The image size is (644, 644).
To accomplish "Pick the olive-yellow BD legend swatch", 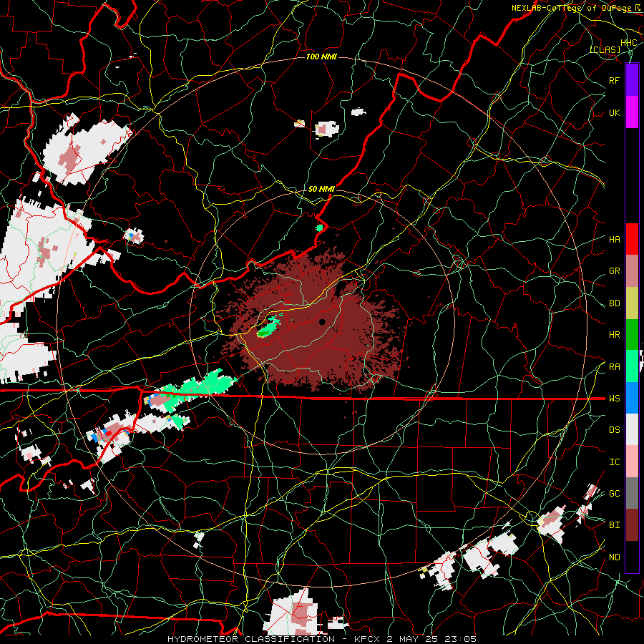I will (x=632, y=303).
